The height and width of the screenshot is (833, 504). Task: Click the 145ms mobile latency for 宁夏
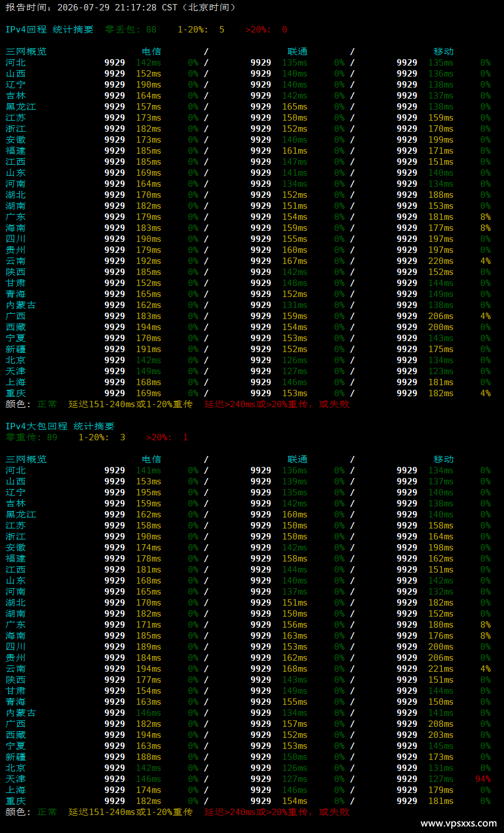[441, 746]
